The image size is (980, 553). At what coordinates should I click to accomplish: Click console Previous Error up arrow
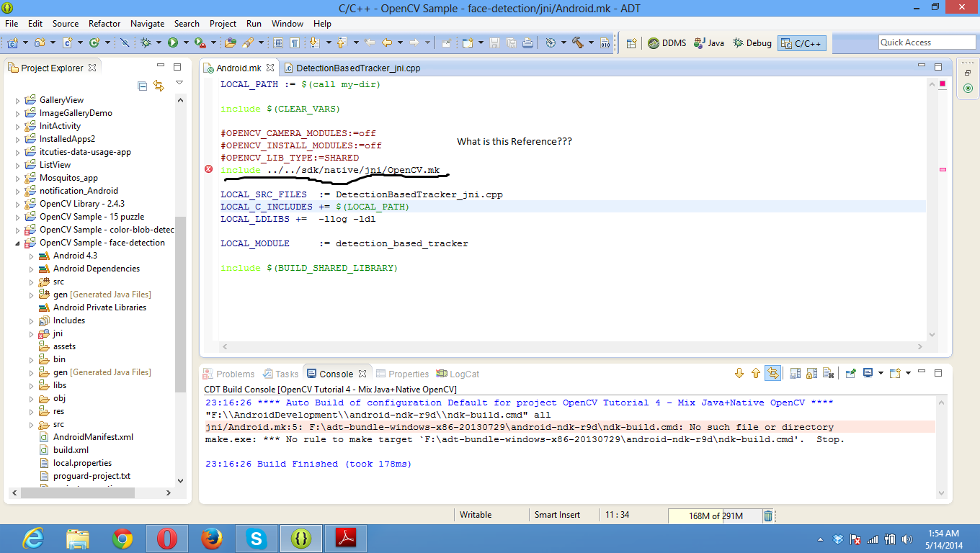756,373
